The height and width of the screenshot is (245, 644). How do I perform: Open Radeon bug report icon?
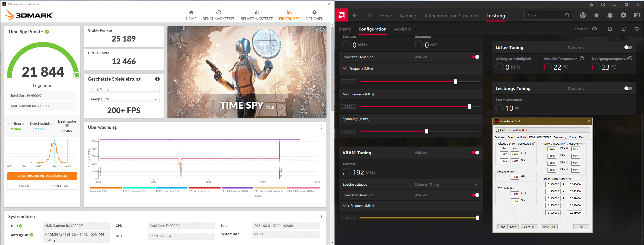tap(591, 5)
